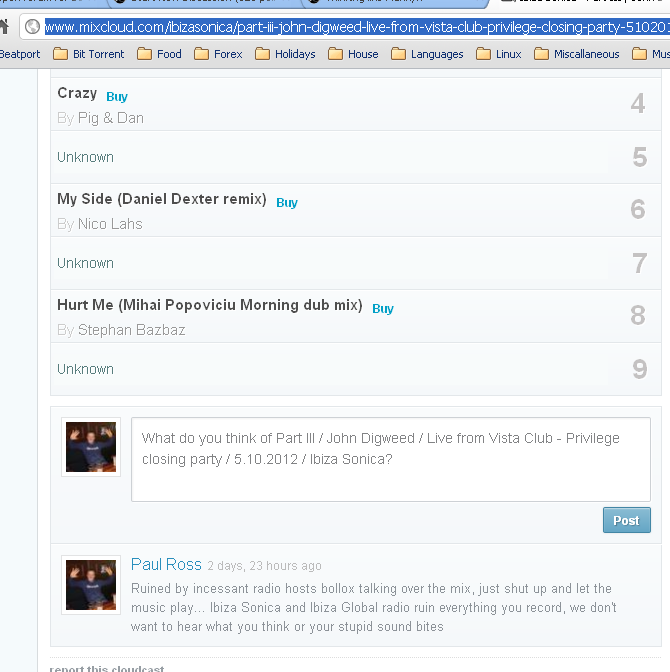Open artist Pig & Dan
Viewport: 670px width, 672px height.
111,118
